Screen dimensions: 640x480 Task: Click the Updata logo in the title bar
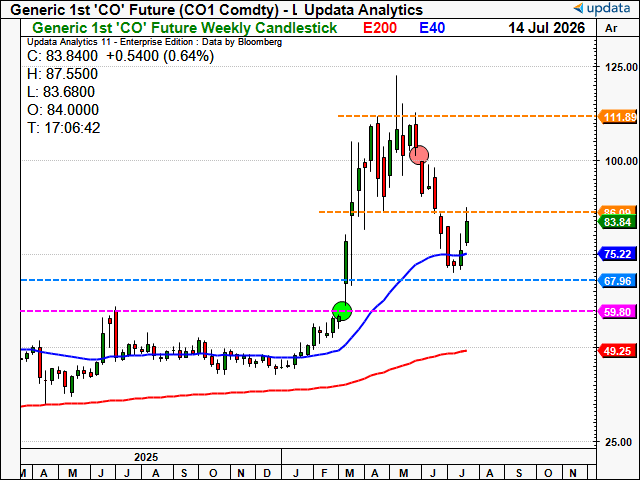click(602, 9)
